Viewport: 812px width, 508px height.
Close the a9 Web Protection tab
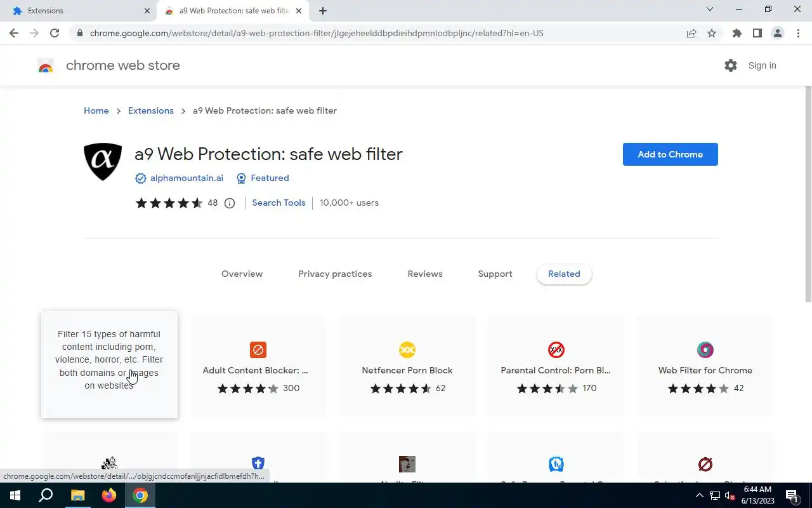[299, 11]
